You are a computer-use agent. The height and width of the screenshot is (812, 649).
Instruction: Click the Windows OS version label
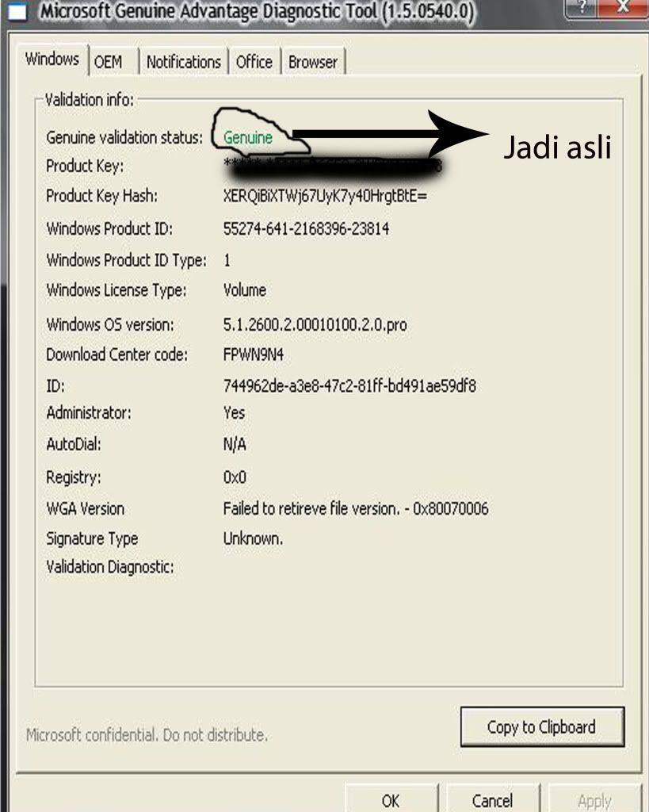[110, 324]
